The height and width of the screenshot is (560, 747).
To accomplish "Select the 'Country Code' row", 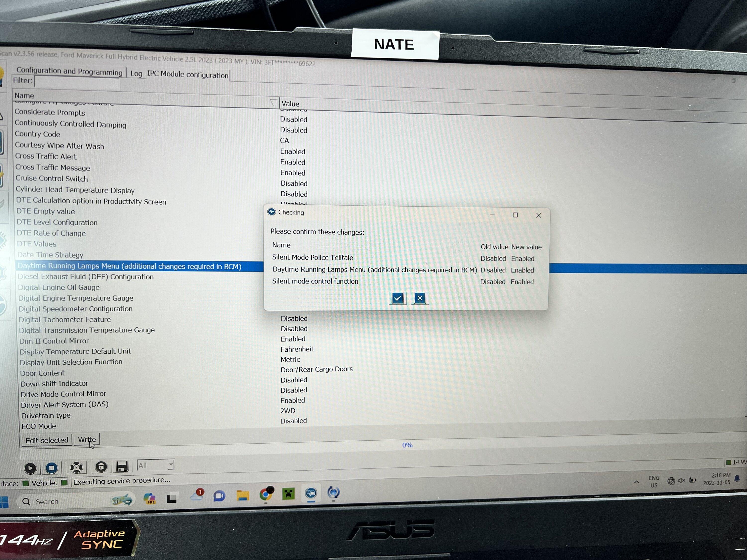I will tap(38, 134).
